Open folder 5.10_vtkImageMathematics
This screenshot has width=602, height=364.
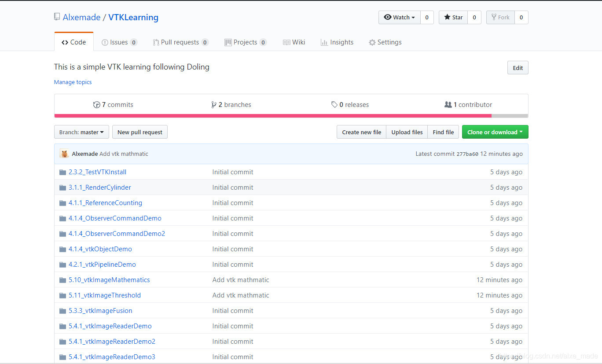pyautogui.click(x=109, y=280)
